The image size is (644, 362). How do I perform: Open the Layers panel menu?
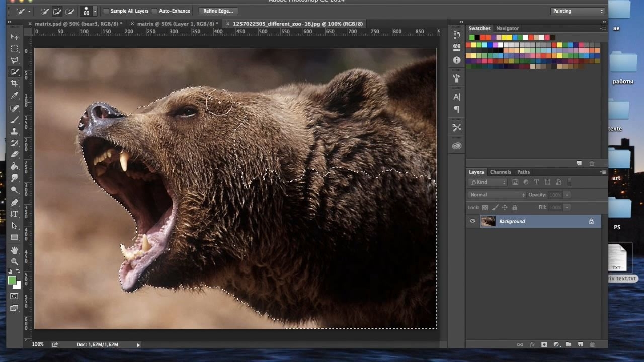[603, 172]
